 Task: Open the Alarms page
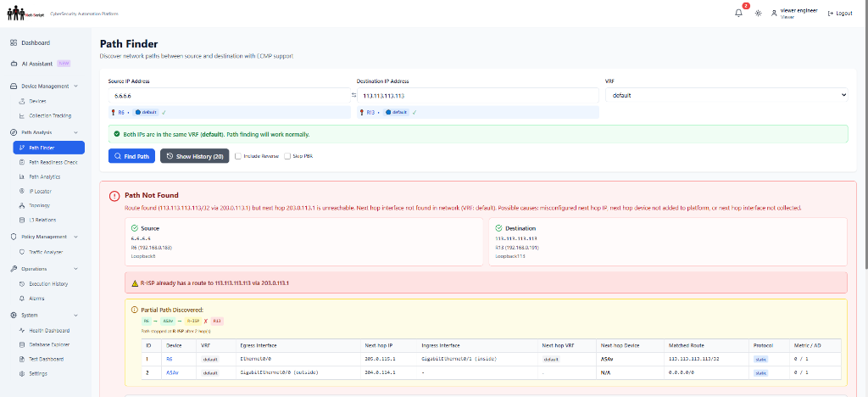(x=36, y=299)
